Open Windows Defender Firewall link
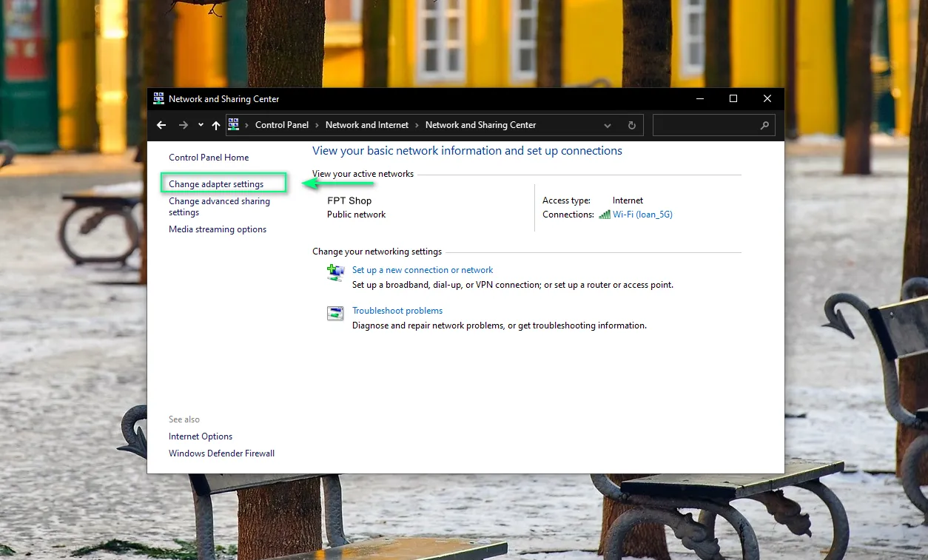The image size is (928, 560). [x=221, y=453]
